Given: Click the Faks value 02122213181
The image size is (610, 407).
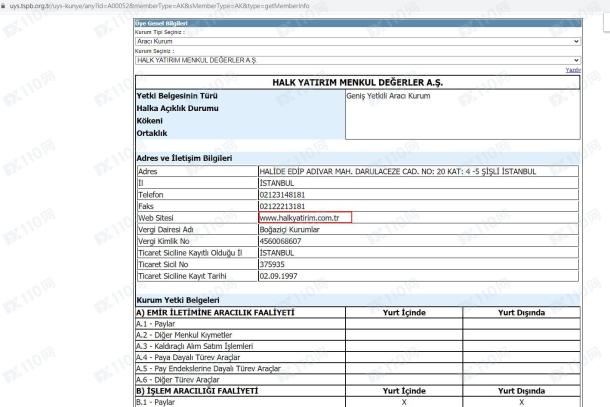Looking at the screenshot, I should (282, 207).
